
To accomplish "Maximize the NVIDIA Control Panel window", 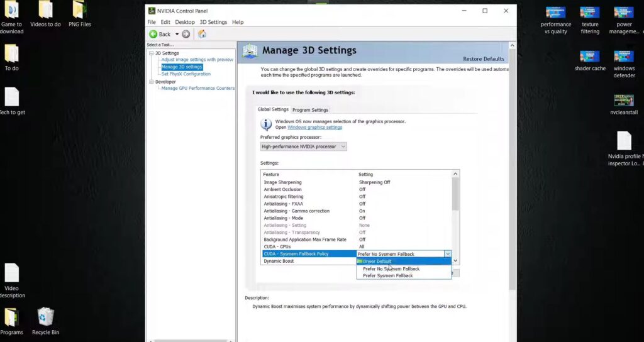I will tap(485, 11).
